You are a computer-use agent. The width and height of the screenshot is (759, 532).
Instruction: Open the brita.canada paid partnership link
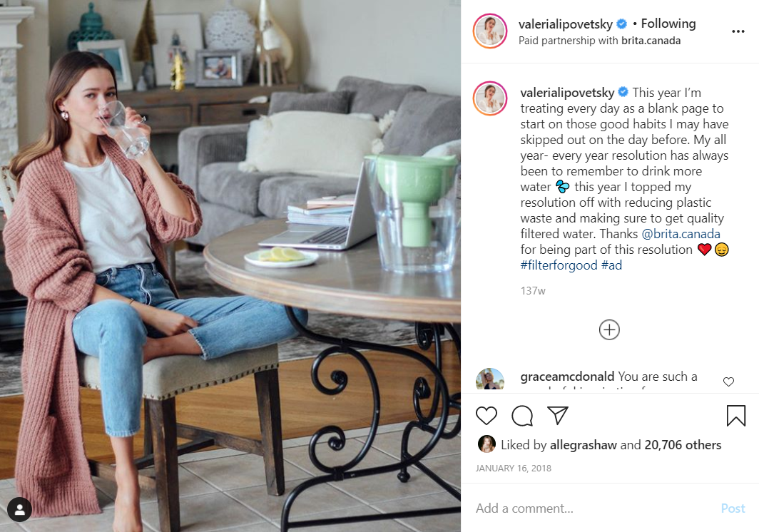651,41
